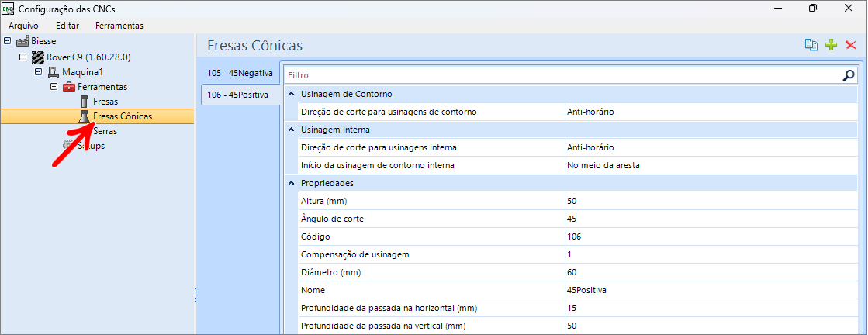Image resolution: width=868 pixels, height=335 pixels.
Task: Click 'Direção de corte para usinagens interna' label
Action: click(378, 147)
